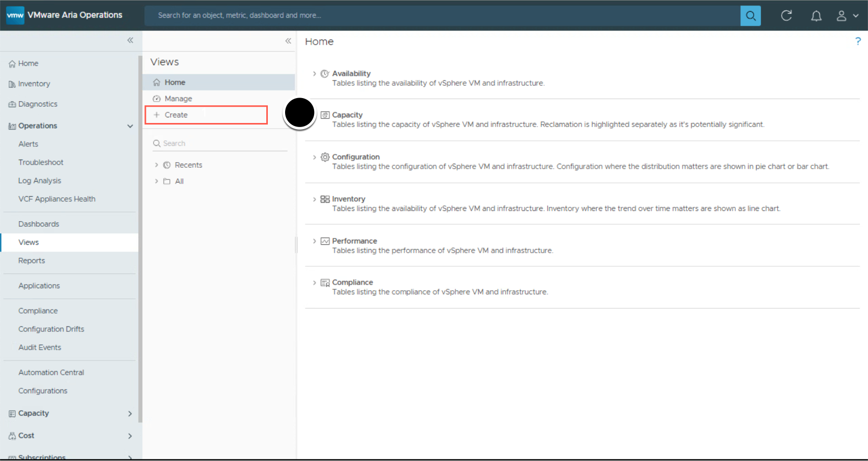
Task: Click the help question mark icon
Action: (x=858, y=42)
